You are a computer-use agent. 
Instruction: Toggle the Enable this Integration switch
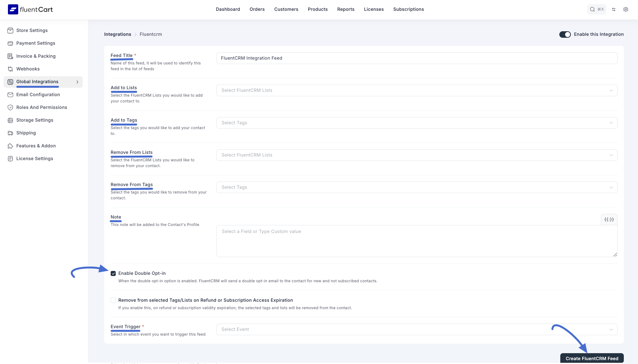565,34
